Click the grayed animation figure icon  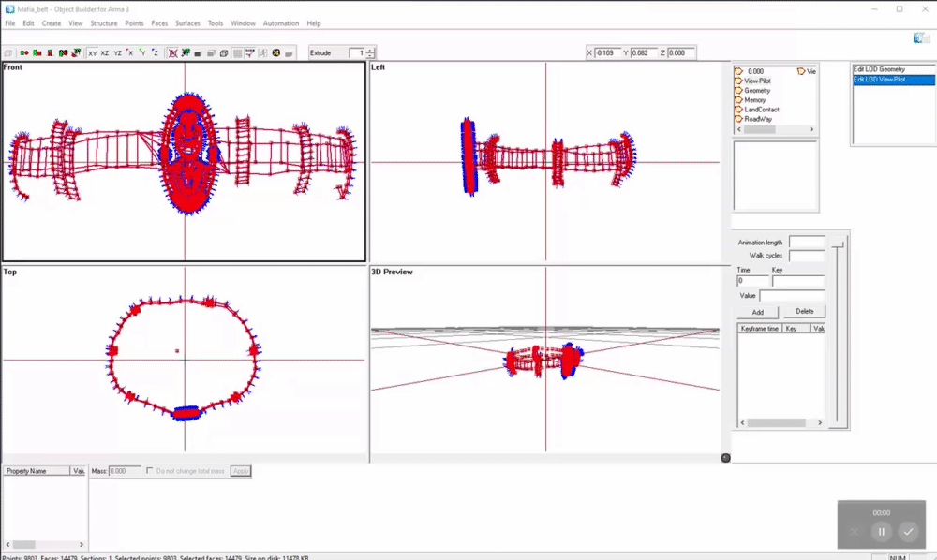click(x=263, y=53)
